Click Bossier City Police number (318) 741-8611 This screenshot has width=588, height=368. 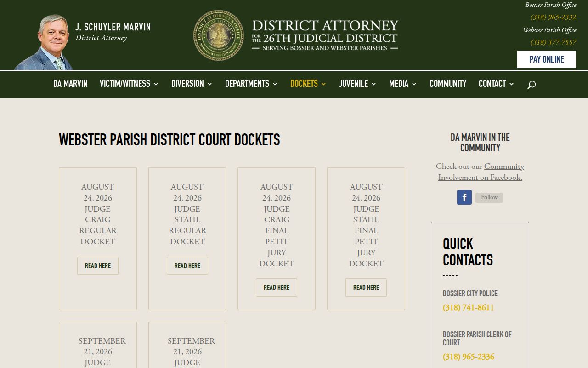tap(468, 308)
